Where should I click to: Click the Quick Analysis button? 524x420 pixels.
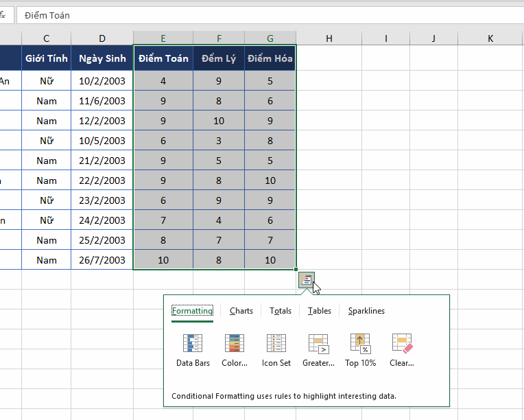(x=307, y=280)
